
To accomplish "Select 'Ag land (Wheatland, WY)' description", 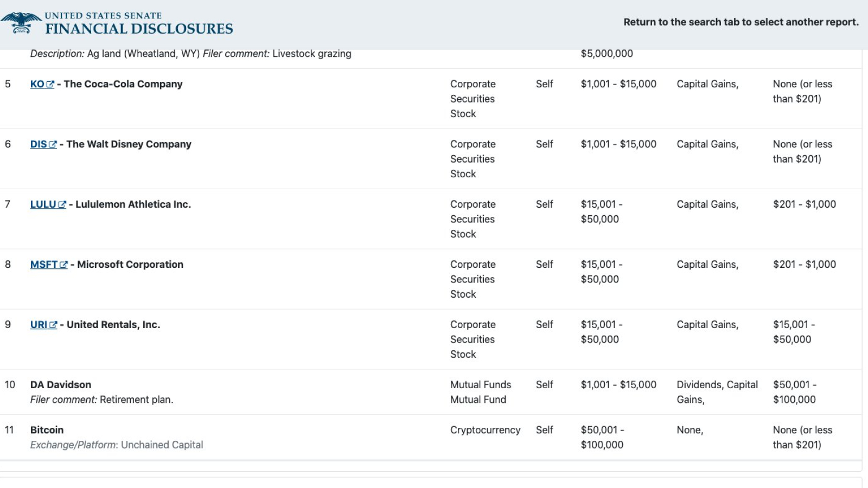I will 144,54.
